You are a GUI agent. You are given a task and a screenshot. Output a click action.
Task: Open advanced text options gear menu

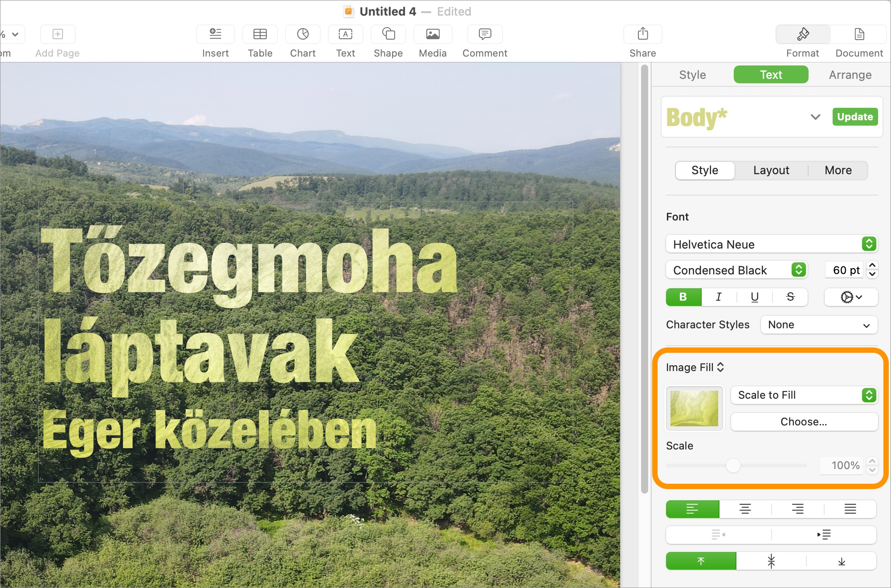coord(851,297)
